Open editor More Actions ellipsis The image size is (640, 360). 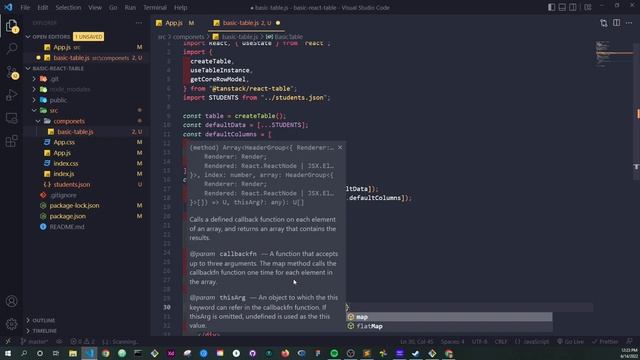629,23
